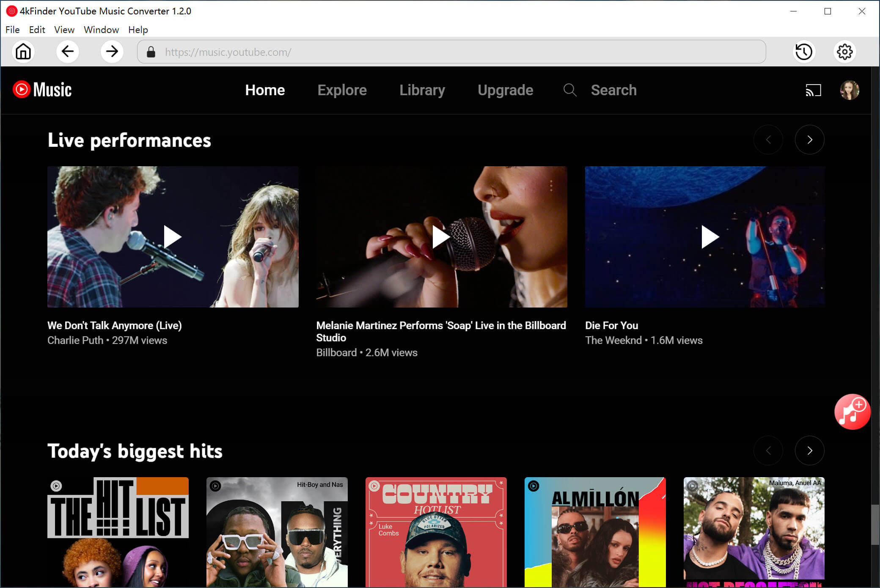Screen dimensions: 880x588
Task: Open the settings gear icon
Action: click(x=845, y=52)
